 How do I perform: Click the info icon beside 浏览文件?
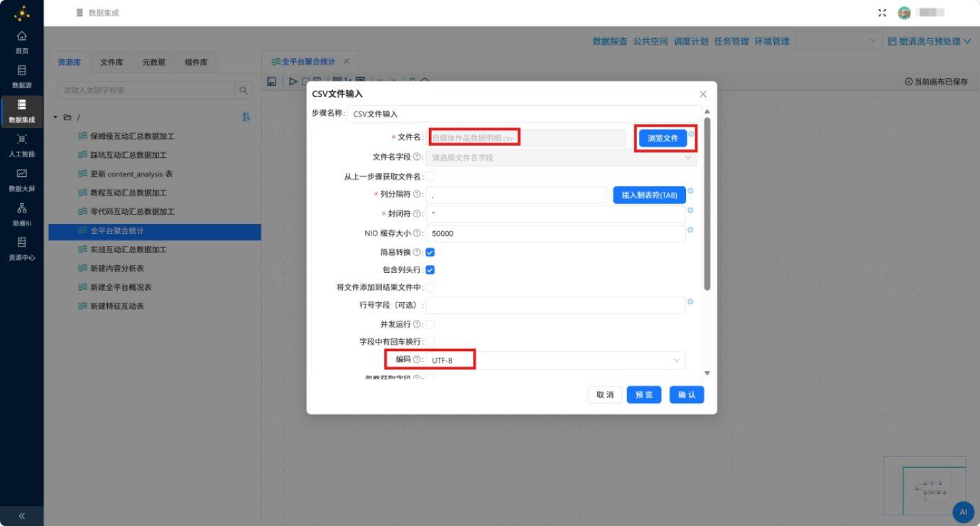tap(691, 133)
